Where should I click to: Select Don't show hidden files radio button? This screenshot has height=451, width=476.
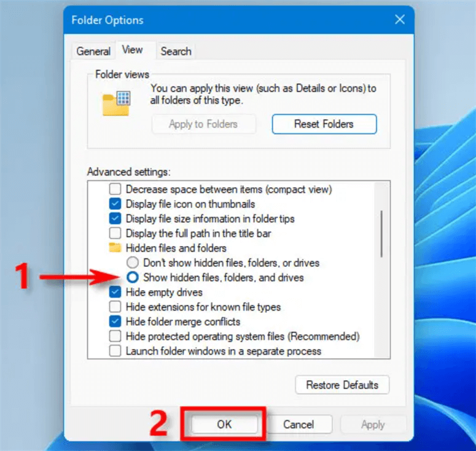click(133, 263)
